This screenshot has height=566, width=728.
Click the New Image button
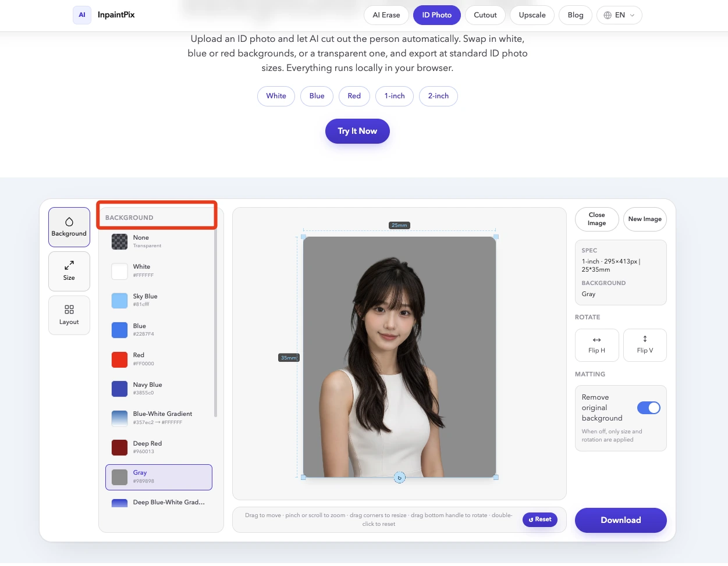(x=645, y=219)
